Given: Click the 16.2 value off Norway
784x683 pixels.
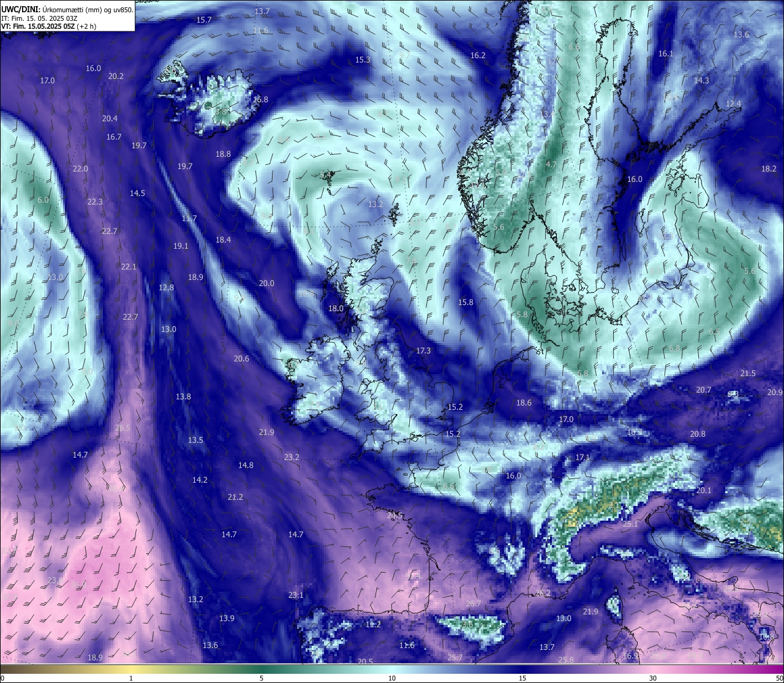Looking at the screenshot, I should (478, 56).
